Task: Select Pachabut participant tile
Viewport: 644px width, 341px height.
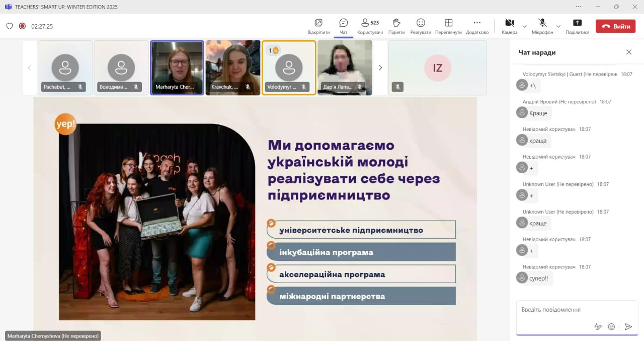Action: pyautogui.click(x=65, y=67)
